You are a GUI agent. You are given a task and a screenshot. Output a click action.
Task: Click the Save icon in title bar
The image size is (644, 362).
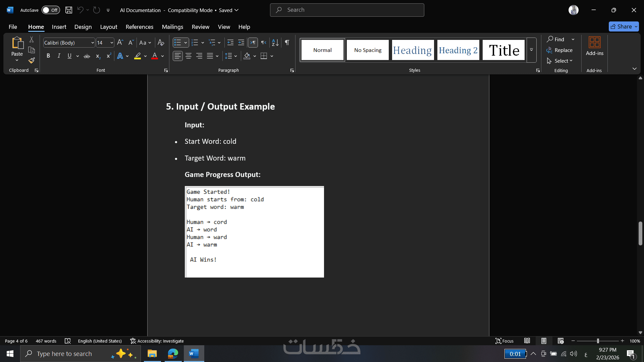tap(69, 10)
